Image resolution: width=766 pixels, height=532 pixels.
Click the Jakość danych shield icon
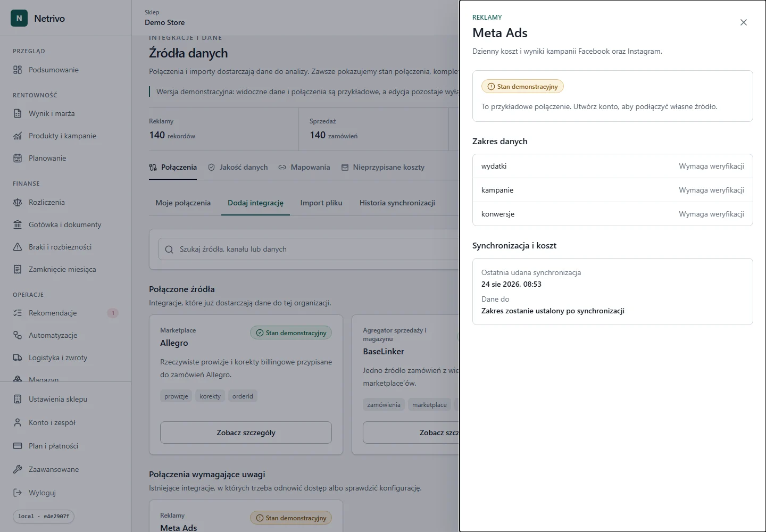point(211,167)
